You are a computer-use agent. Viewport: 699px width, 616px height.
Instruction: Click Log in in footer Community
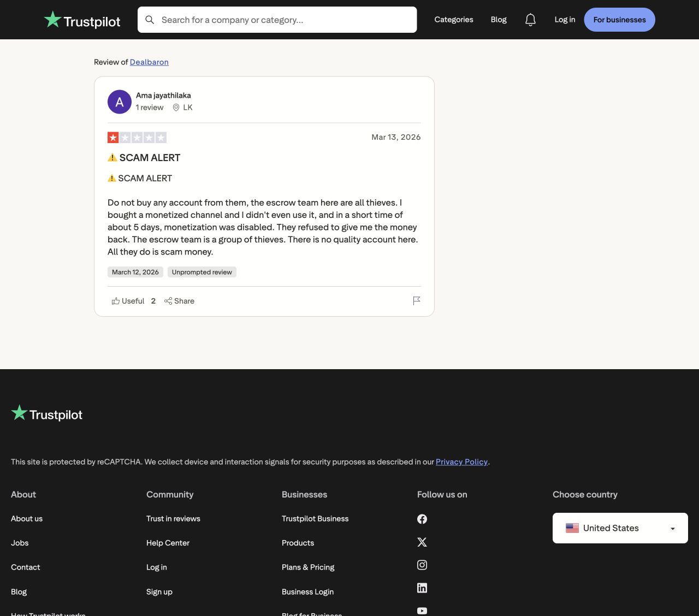157,567
